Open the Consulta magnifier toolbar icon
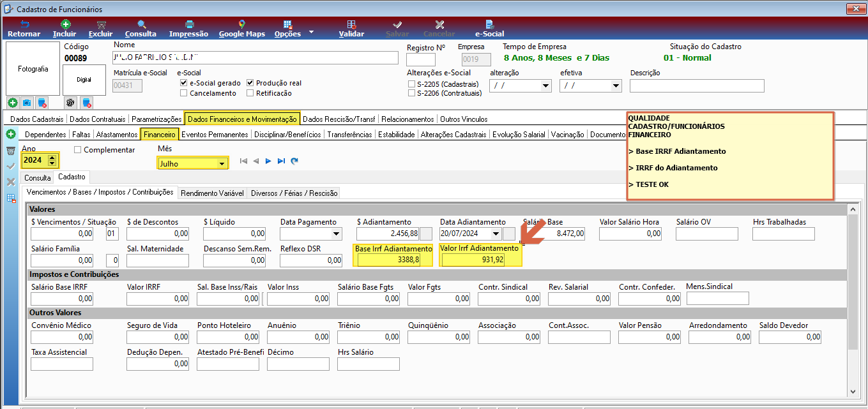 [x=141, y=24]
